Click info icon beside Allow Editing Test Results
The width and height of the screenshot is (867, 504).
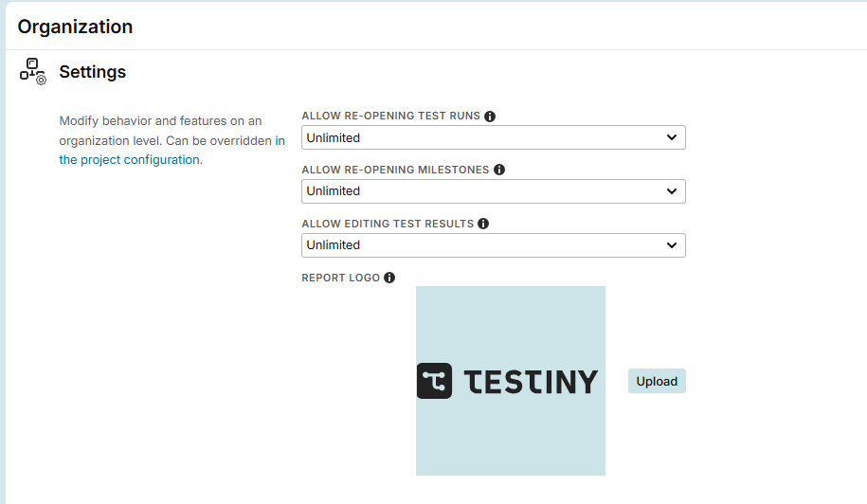pyautogui.click(x=483, y=225)
